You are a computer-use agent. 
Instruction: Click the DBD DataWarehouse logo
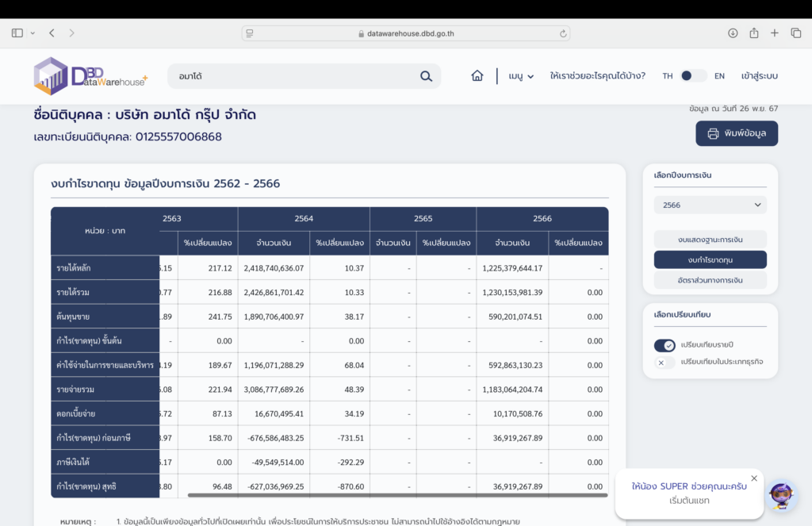pos(90,76)
